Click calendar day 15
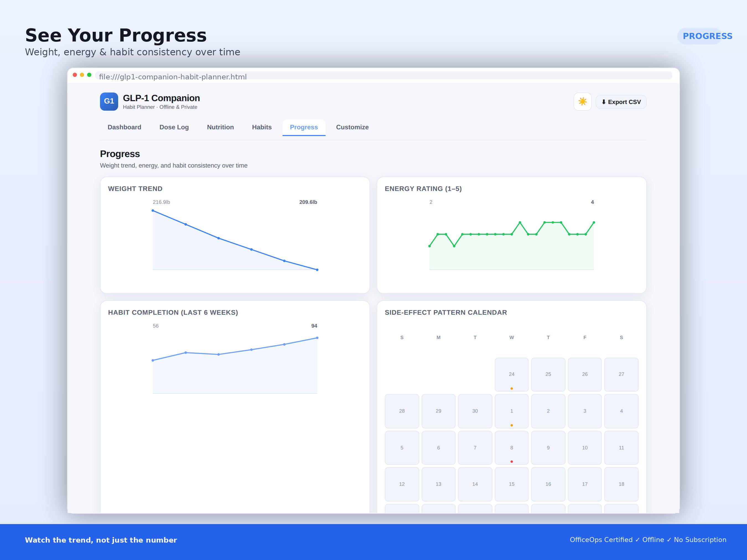The height and width of the screenshot is (560, 747). tap(512, 485)
